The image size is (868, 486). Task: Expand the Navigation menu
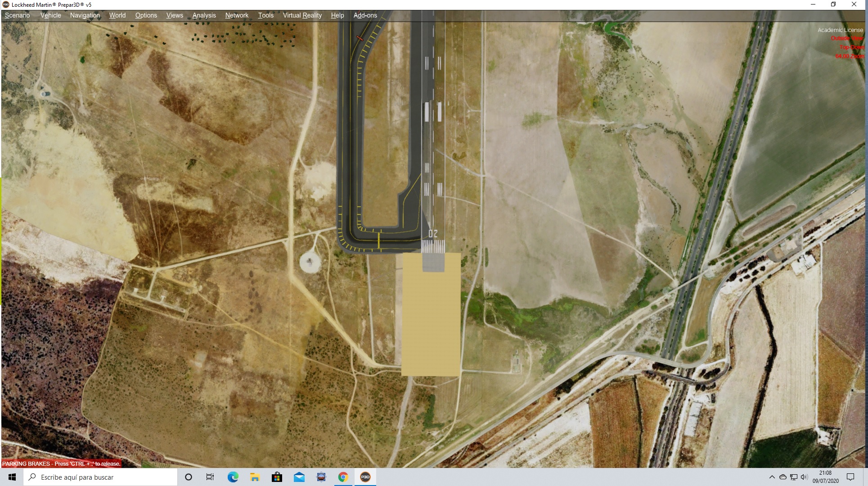point(85,15)
